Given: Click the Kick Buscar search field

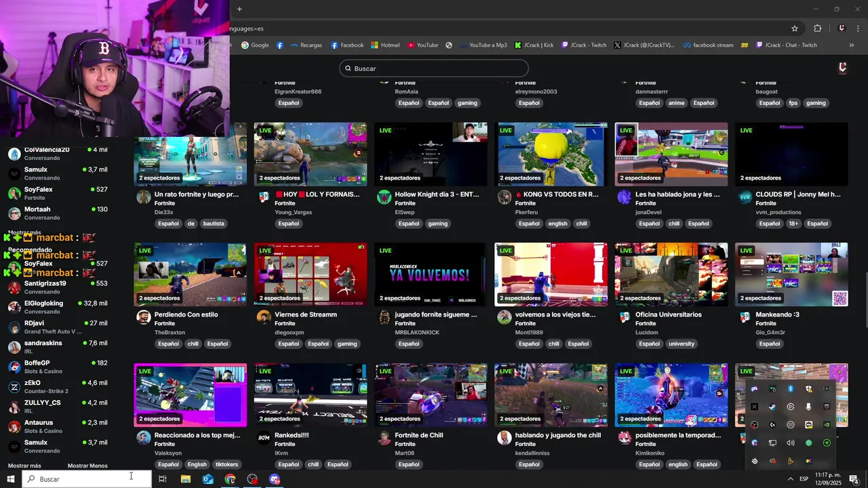Looking at the screenshot, I should pos(434,68).
